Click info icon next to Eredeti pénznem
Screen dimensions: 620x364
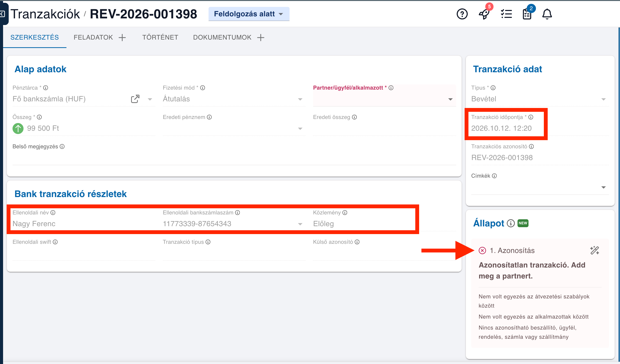click(209, 117)
